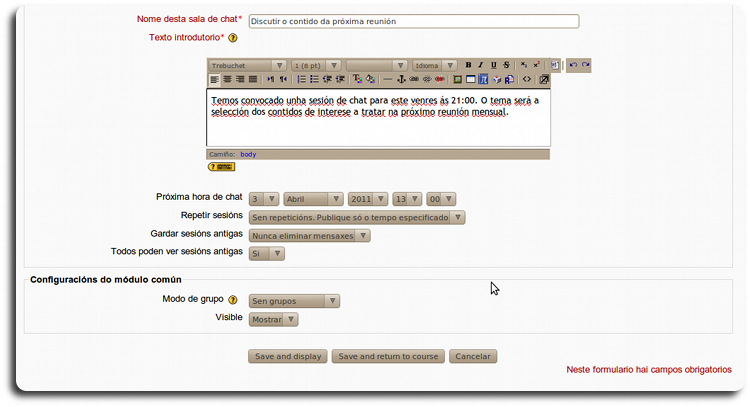Increase indent of paragraph
750x407 pixels.
pyautogui.click(x=340, y=79)
